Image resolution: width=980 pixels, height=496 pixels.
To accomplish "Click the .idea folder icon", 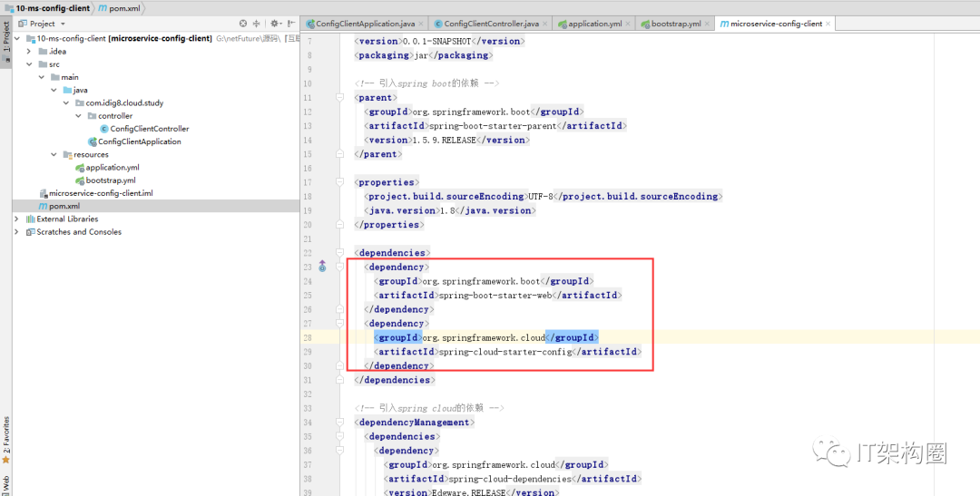I will pyautogui.click(x=43, y=51).
